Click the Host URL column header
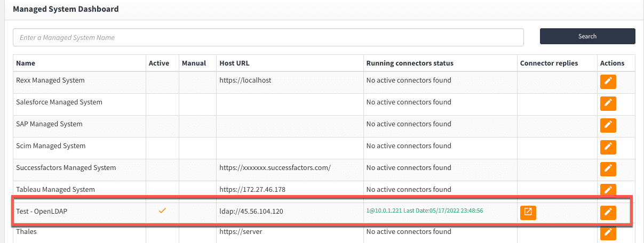Screen dimensions: 644x243 pyautogui.click(x=234, y=63)
